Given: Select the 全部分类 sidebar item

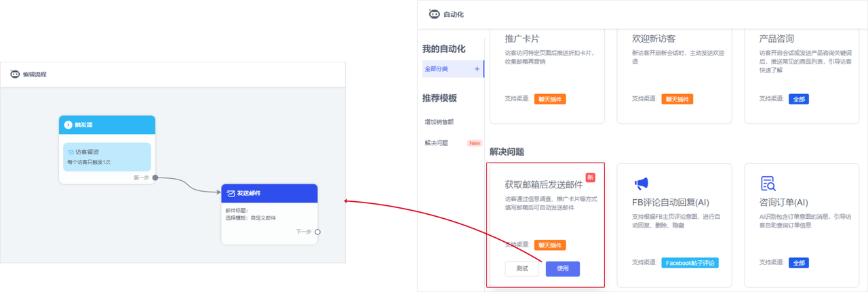Looking at the screenshot, I should 437,69.
